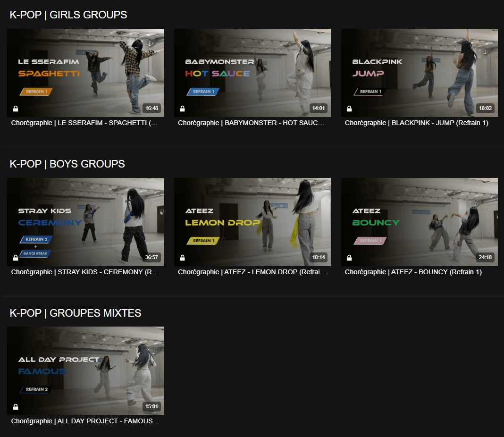Screen dimensions: 504x437
Task: Click lock icon on BLACKPINK Jump thumbnail
Action: coord(349,109)
